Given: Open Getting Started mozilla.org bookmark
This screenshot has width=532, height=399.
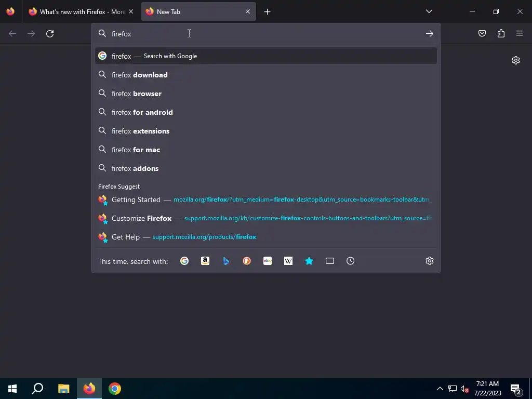Looking at the screenshot, I should [x=266, y=199].
